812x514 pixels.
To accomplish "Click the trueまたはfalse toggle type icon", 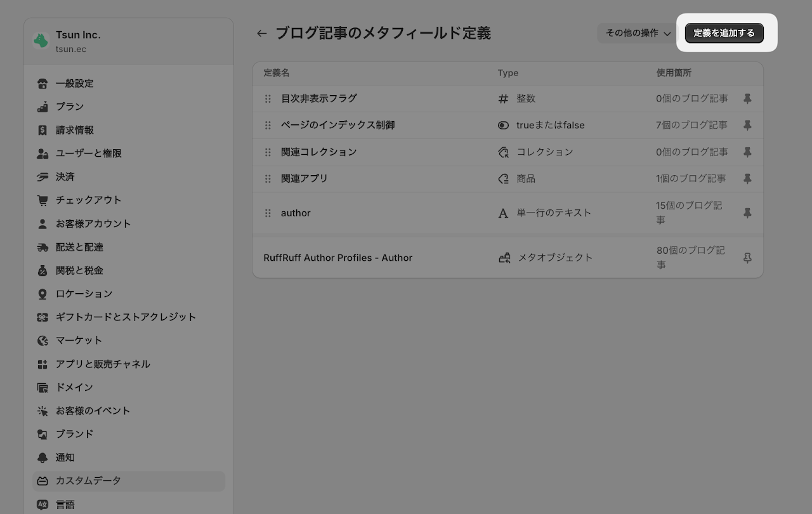I will pyautogui.click(x=503, y=126).
